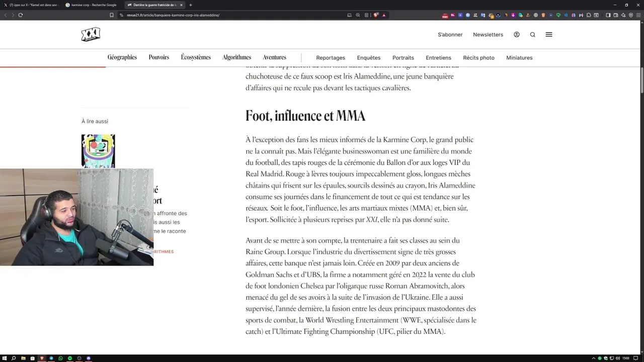Viewport: 644px width, 362px height.
Task: Open the Newsletters link
Action: pyautogui.click(x=488, y=35)
